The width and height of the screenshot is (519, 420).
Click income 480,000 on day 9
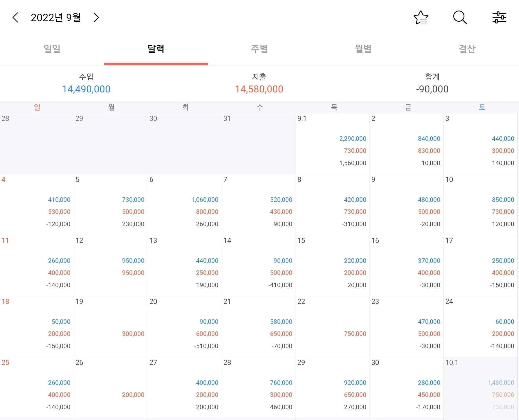point(429,200)
